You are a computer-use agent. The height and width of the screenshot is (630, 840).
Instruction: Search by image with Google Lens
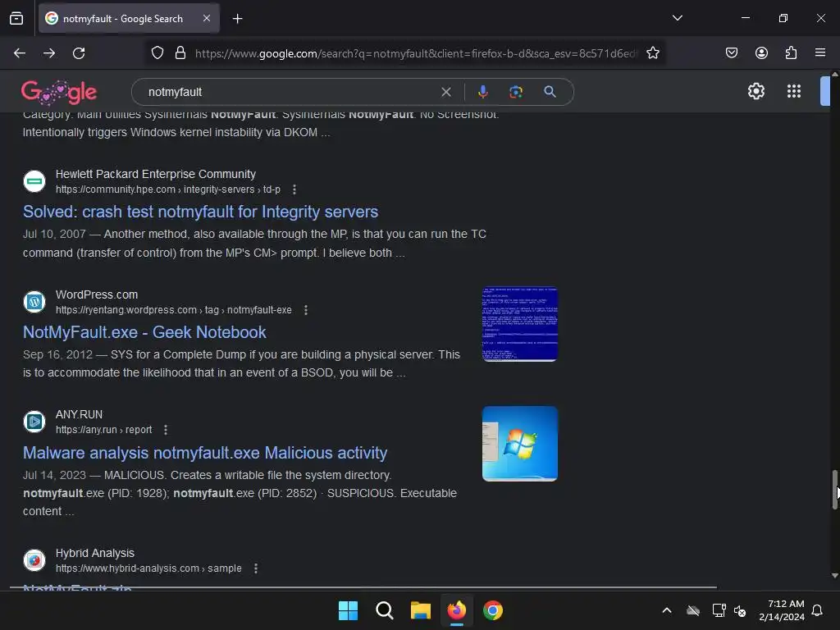tap(516, 92)
